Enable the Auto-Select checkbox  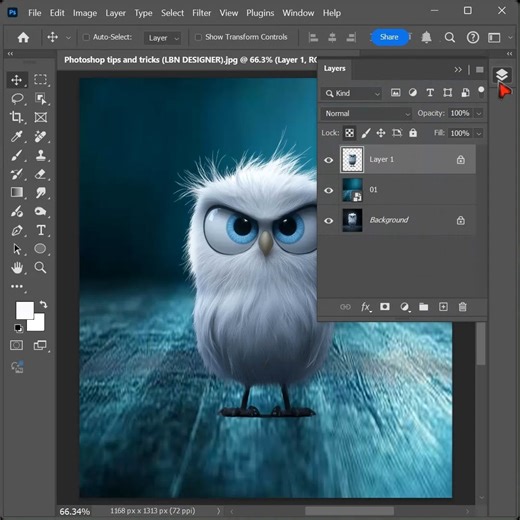86,37
